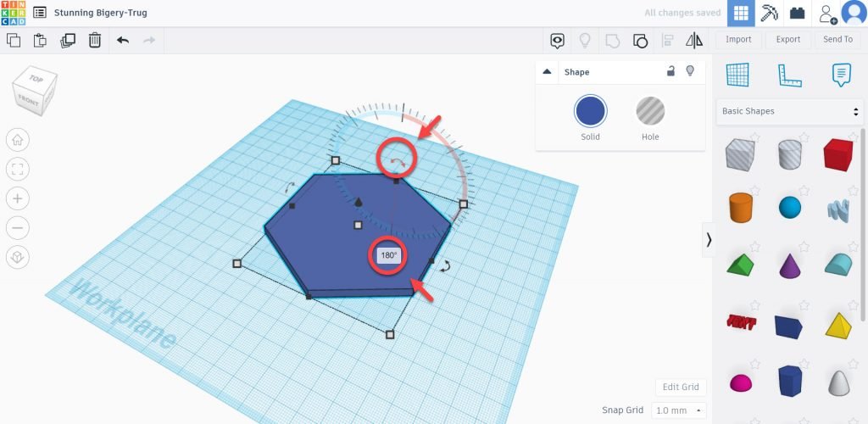Collapse the Shape properties panel
Screen dimensions: 868x424
547,72
